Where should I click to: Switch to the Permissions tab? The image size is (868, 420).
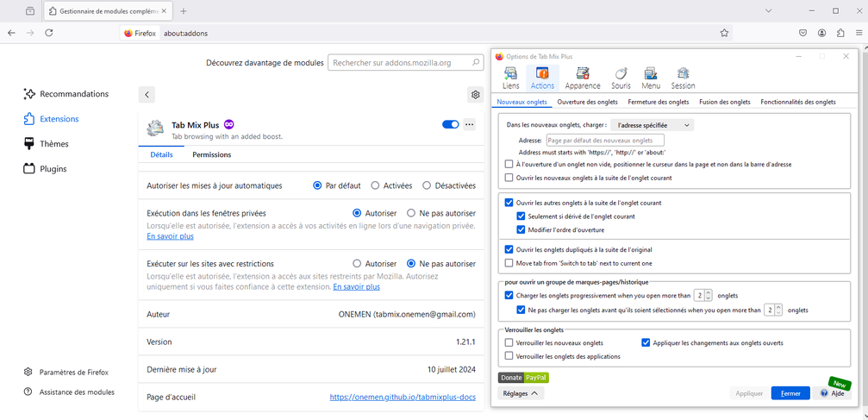pyautogui.click(x=211, y=155)
